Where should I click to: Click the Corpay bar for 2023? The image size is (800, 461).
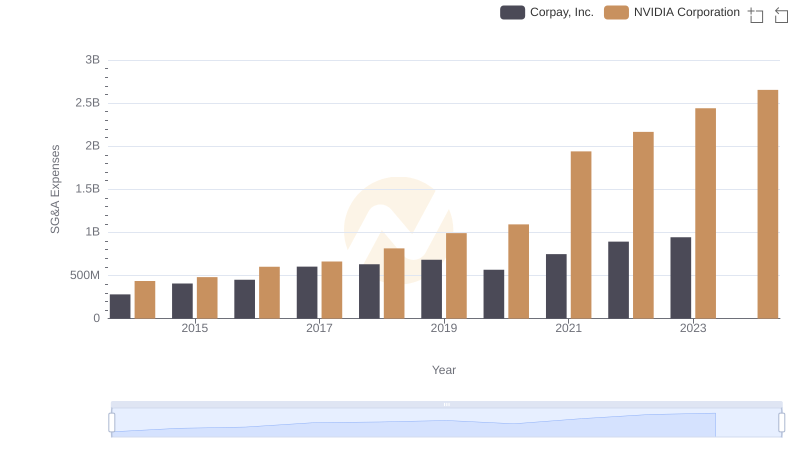681,277
